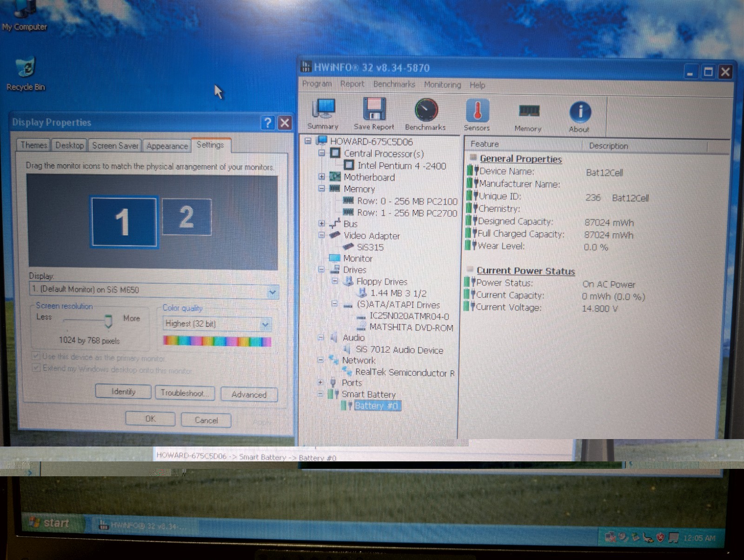This screenshot has height=560, width=744.
Task: Select monitor 1 in the arrangement preview
Action: 123,222
